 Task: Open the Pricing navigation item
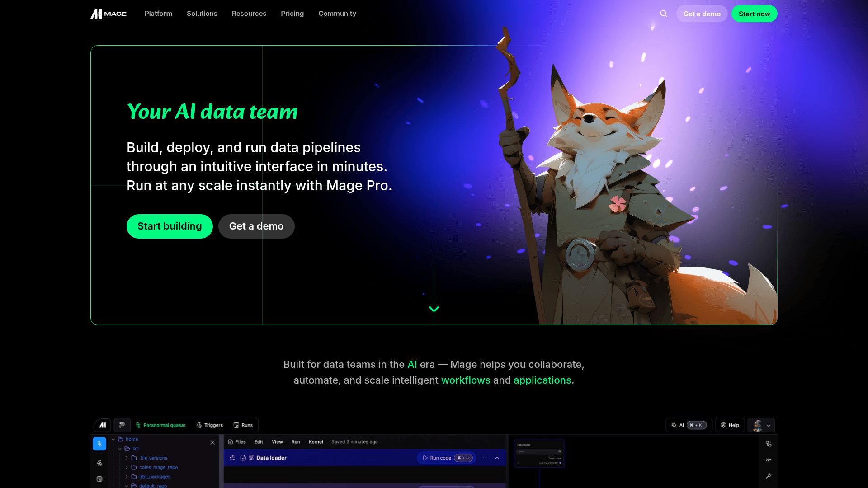click(292, 14)
